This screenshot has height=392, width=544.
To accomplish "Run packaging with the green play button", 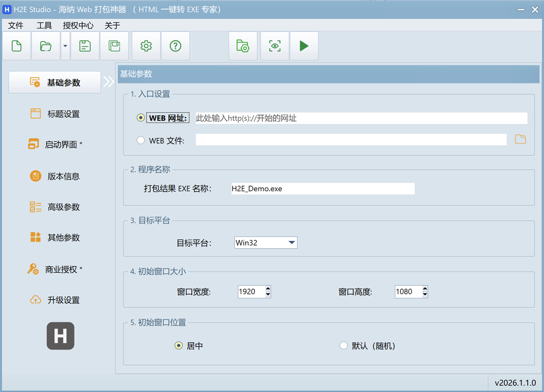I will (304, 45).
